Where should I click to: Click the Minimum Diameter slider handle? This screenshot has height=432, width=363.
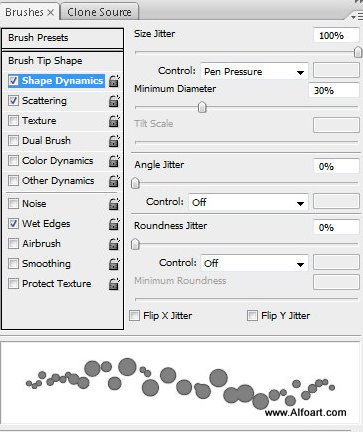202,107
